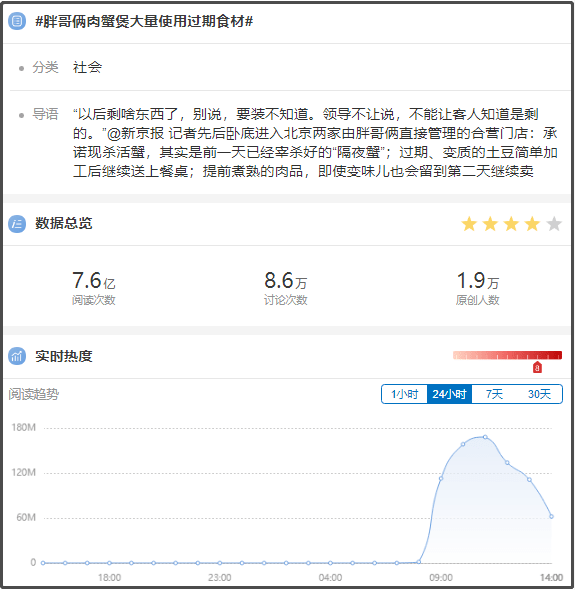Image resolution: width=575 pixels, height=590 pixels.
Task: Click the 数据总览 heading text
Action: click(x=64, y=223)
